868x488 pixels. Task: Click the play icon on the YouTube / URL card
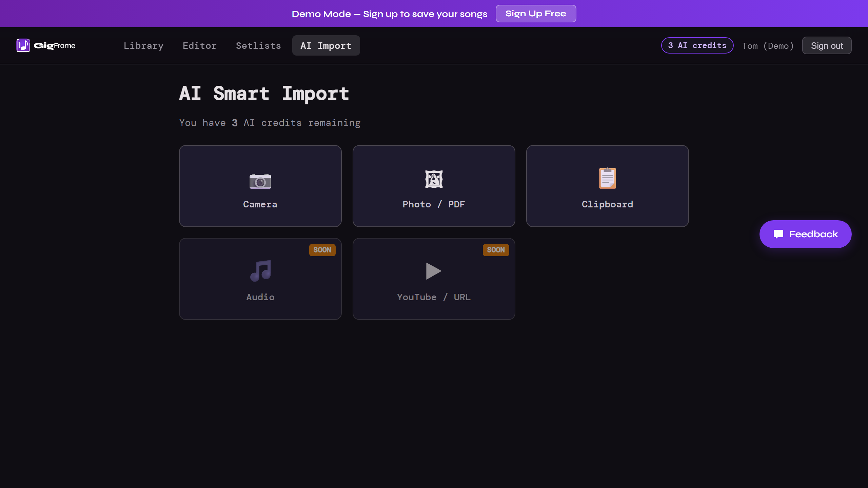point(434,271)
